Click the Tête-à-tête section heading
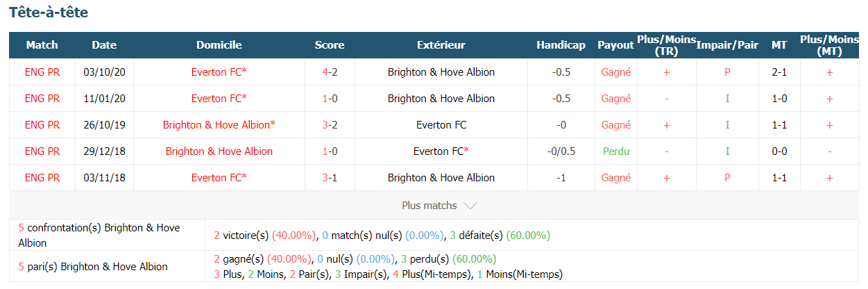The height and width of the screenshot is (289, 868). tap(49, 13)
